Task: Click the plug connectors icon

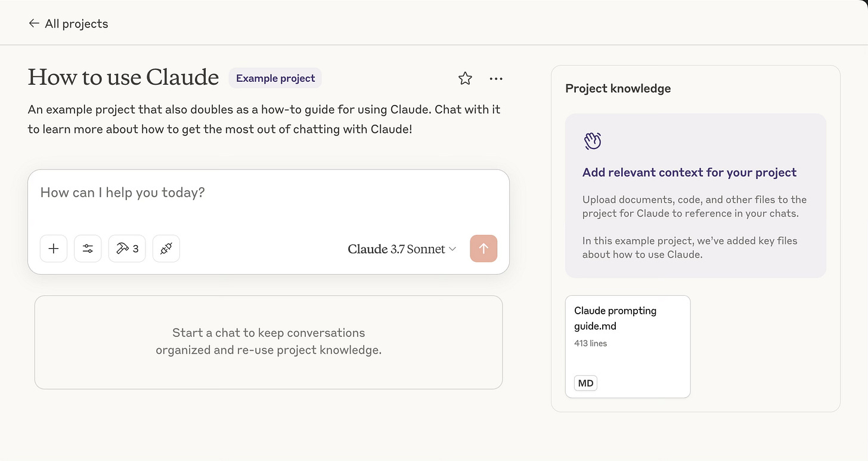Action: [x=166, y=249]
